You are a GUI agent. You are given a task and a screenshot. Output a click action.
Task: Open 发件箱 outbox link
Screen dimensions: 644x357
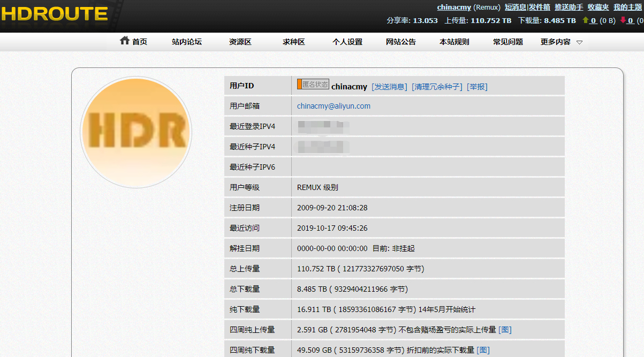click(x=540, y=7)
